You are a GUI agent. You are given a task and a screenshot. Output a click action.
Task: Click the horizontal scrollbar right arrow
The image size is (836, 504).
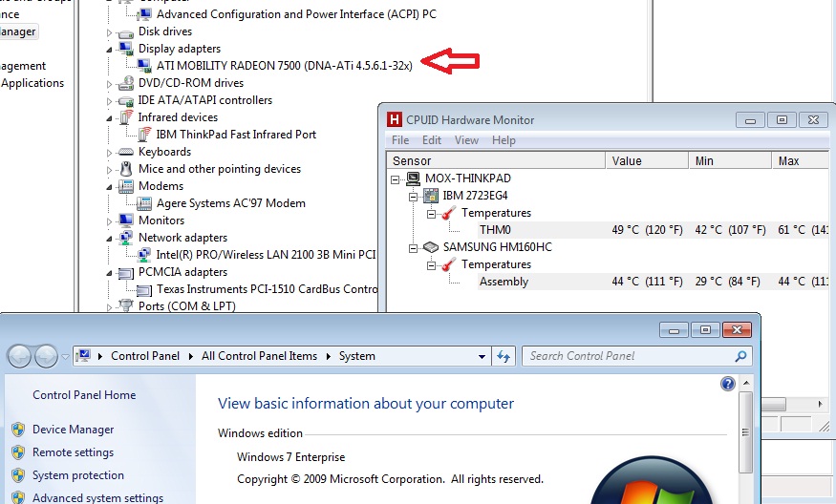pos(820,405)
